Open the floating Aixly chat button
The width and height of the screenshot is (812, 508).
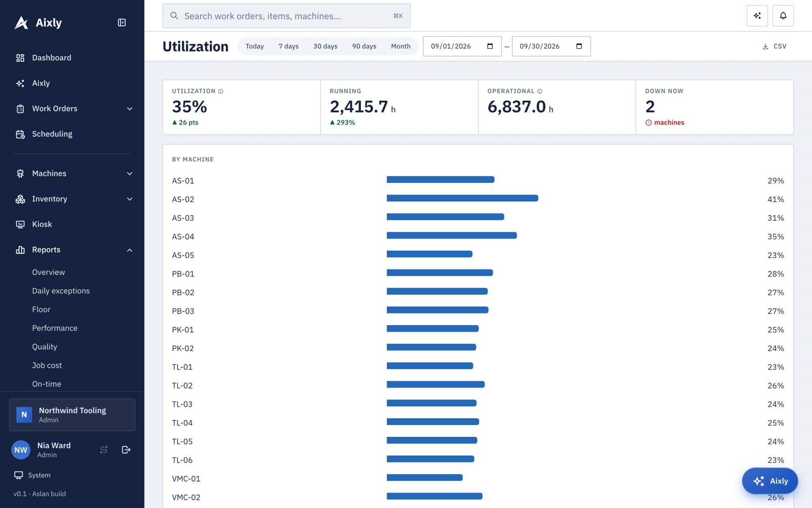770,481
